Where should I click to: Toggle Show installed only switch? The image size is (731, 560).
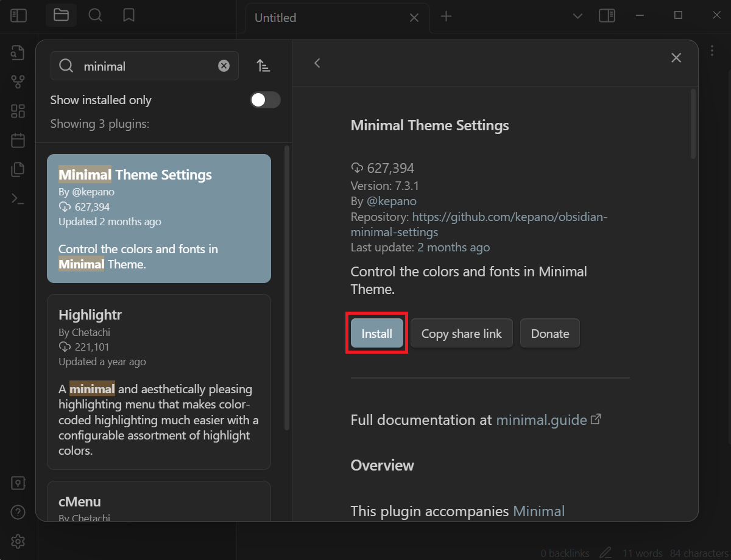click(x=266, y=100)
